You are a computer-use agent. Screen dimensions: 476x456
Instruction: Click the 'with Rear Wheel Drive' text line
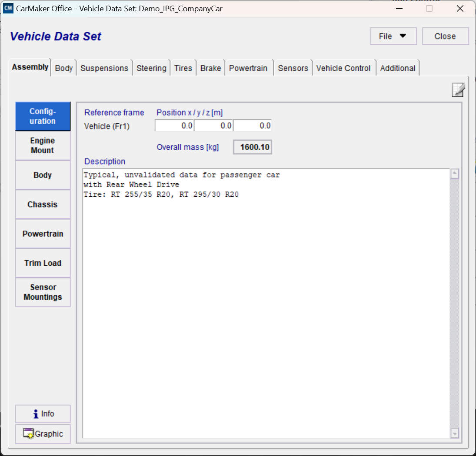pos(131,185)
